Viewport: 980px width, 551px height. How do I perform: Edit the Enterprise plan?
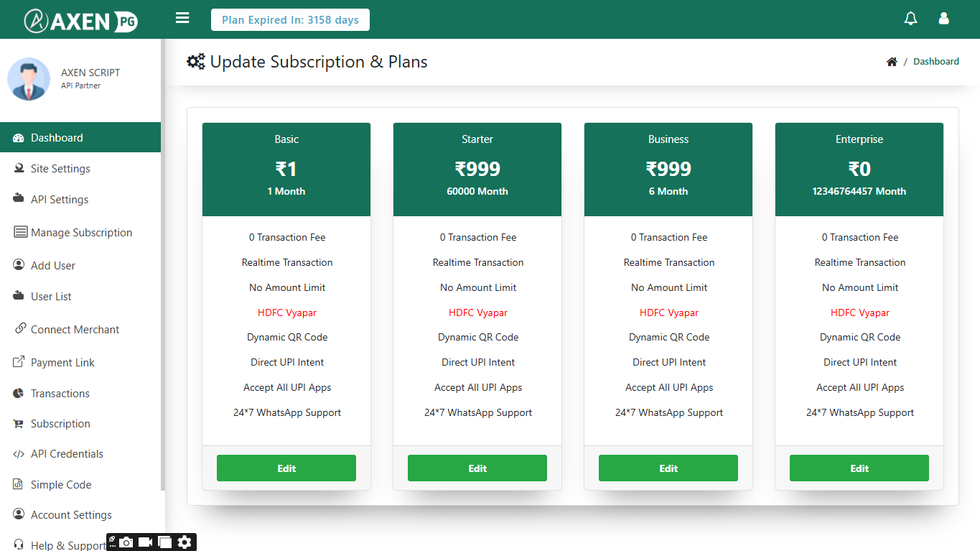859,468
